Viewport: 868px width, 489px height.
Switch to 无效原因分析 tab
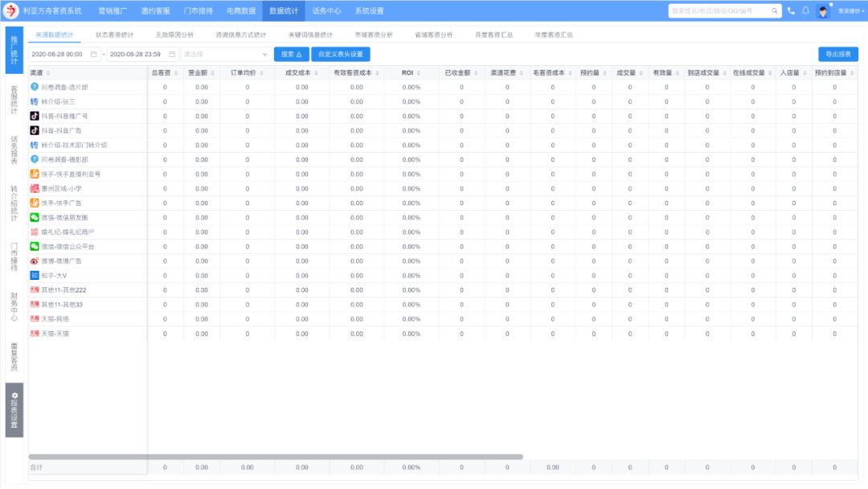click(174, 35)
